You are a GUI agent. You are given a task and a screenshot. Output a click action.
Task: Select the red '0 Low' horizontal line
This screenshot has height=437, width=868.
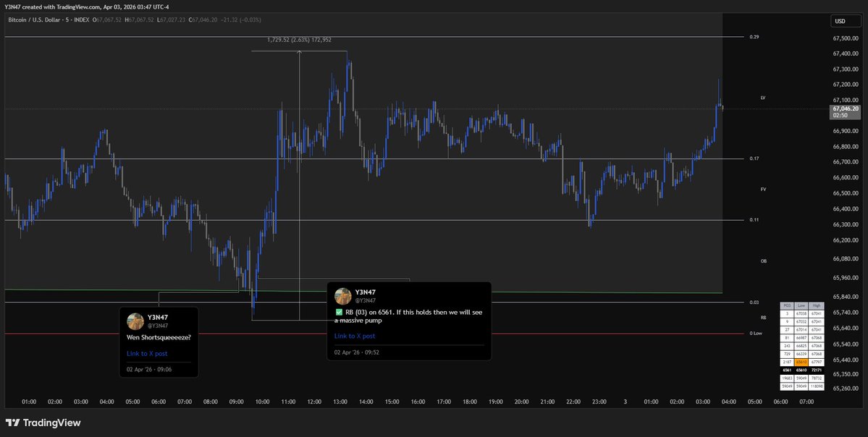tap(362, 334)
